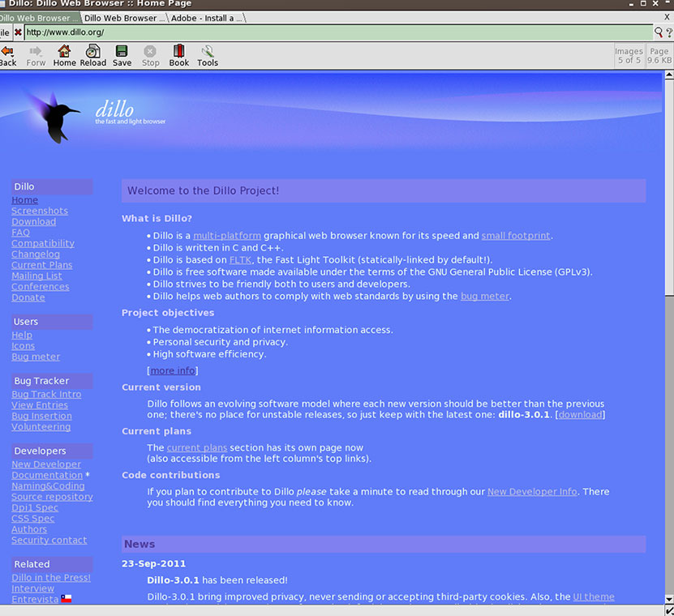Follow the UI theme link in the News section
The height and width of the screenshot is (616, 674).
[x=594, y=597]
